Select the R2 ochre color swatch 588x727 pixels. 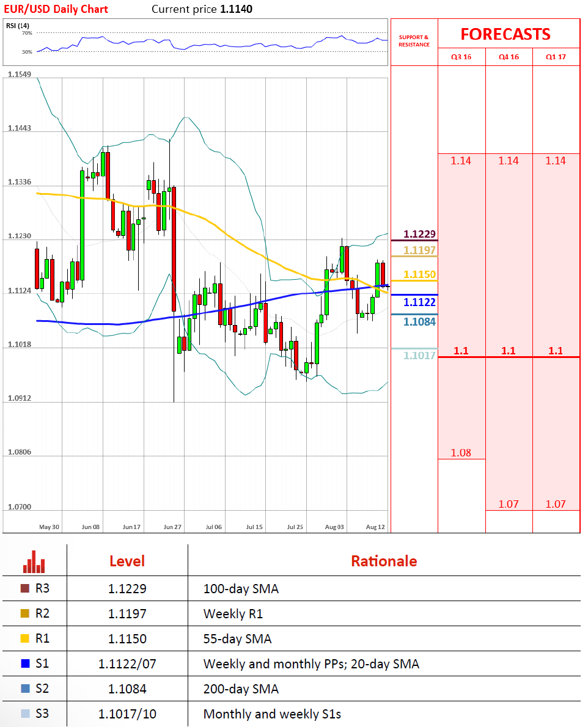pyautogui.click(x=25, y=613)
